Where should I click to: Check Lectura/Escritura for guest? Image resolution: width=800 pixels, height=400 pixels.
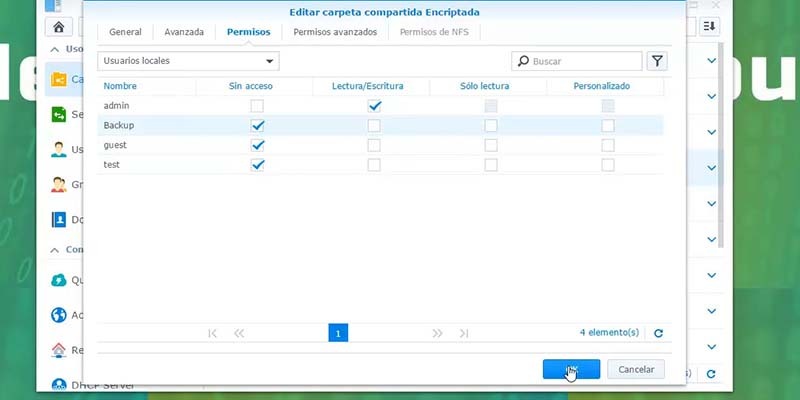(374, 145)
